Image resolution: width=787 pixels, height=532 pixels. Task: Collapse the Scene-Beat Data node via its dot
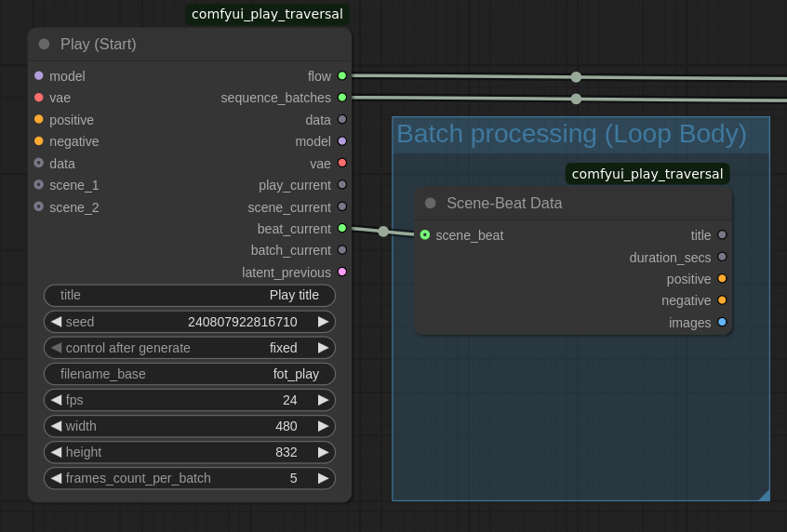[x=430, y=203]
